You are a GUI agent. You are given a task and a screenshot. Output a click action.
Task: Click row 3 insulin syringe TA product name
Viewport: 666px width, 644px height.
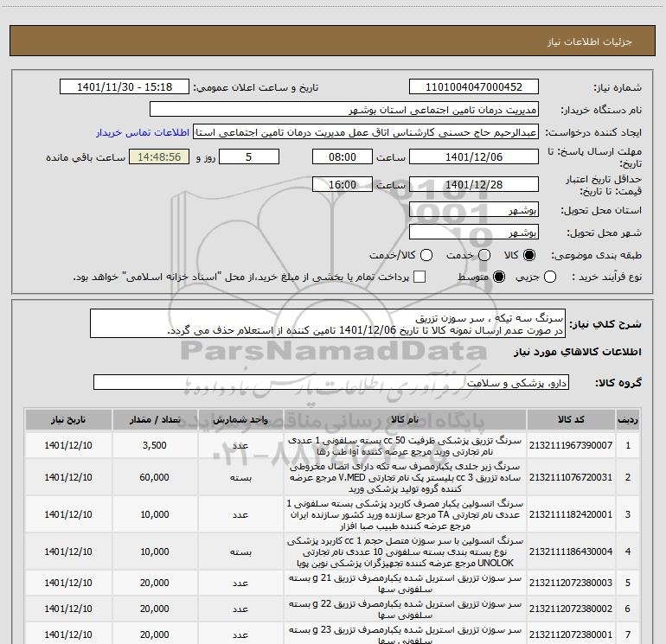(405, 514)
